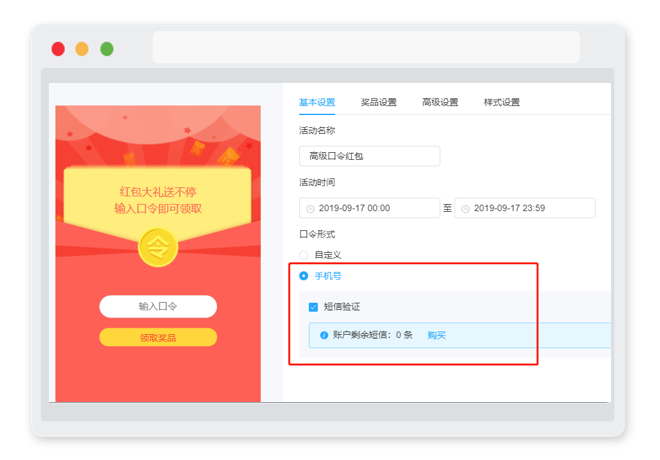Screen dimensions: 660x460
Task: Select the 自定义 radio button
Action: (303, 255)
